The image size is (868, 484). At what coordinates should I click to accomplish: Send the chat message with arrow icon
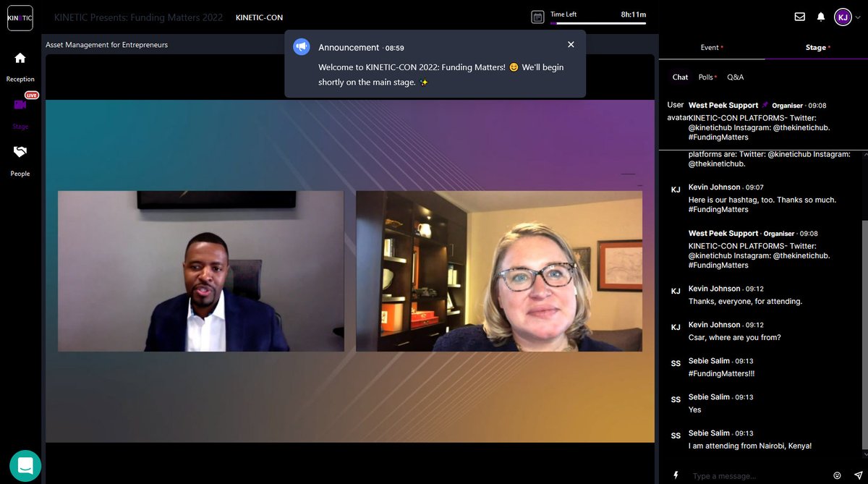[858, 475]
